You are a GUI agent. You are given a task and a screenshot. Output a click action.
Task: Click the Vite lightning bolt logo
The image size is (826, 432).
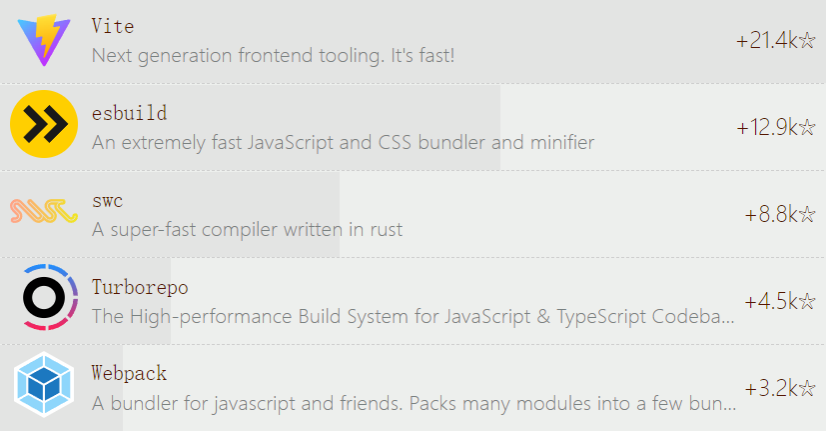click(x=45, y=40)
